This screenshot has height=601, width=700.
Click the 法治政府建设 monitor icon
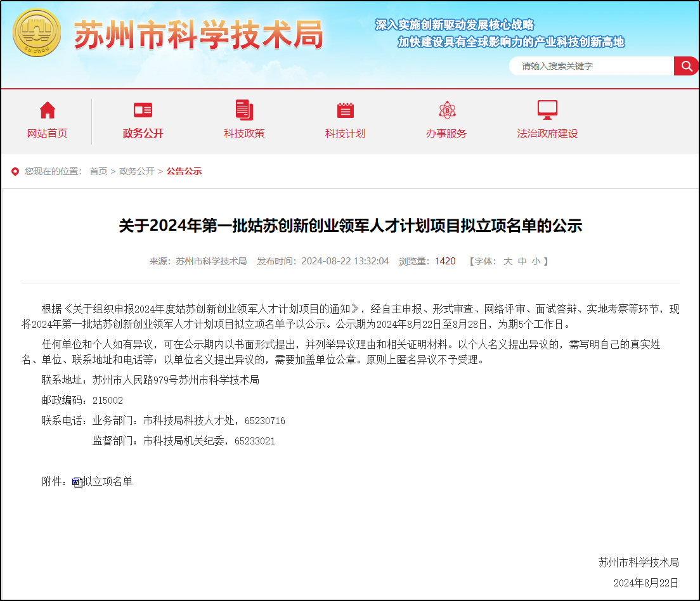[547, 109]
